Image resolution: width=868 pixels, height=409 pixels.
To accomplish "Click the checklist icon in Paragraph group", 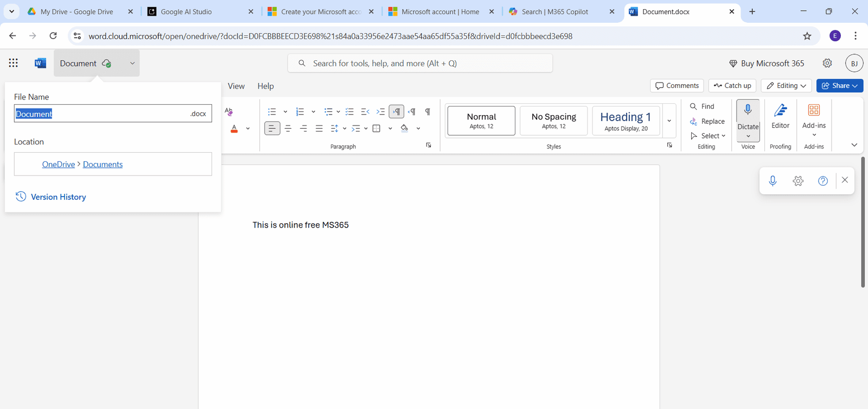I will 349,112.
